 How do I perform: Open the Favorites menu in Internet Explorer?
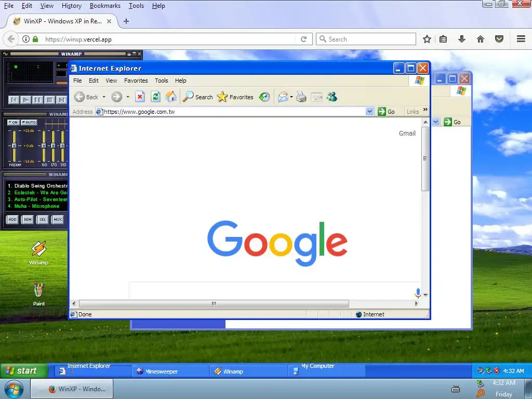click(136, 81)
